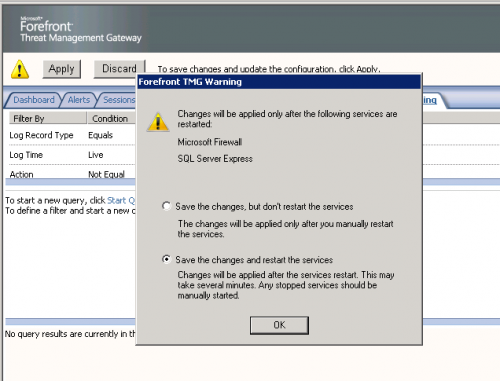The height and width of the screenshot is (381, 500).
Task: Click 'Microsoft Firewall' service text in dialog
Action: (210, 142)
